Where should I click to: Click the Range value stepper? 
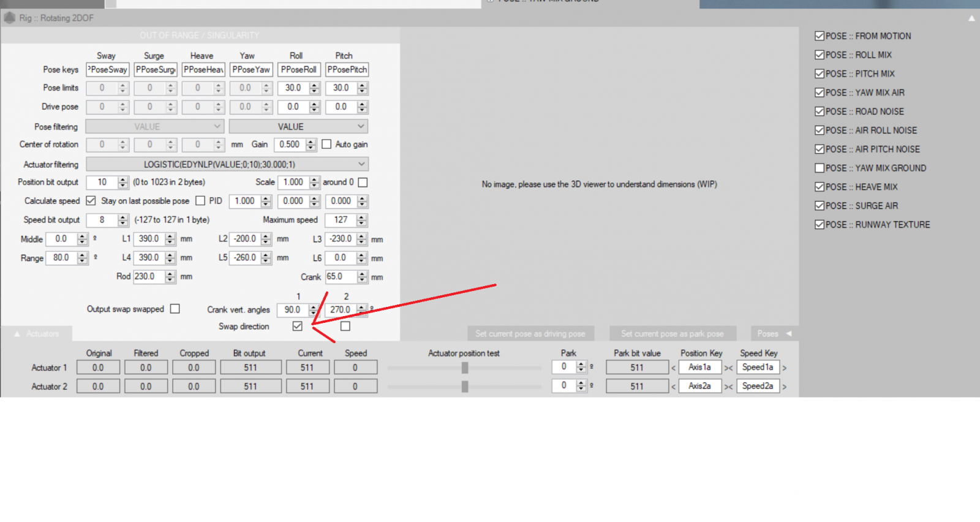[83, 258]
